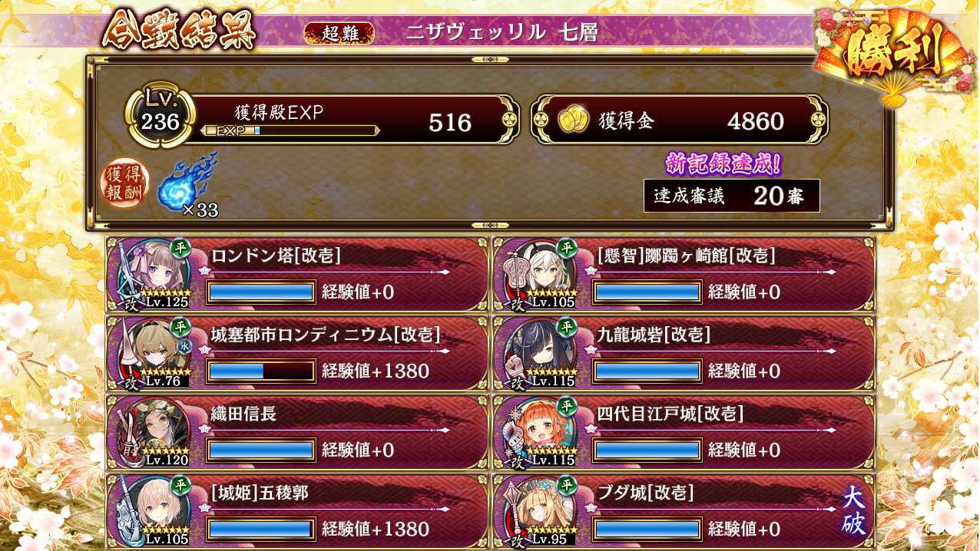Click the ブダ城[改壱] character portrait
Image resolution: width=980 pixels, height=551 pixels.
(x=541, y=511)
